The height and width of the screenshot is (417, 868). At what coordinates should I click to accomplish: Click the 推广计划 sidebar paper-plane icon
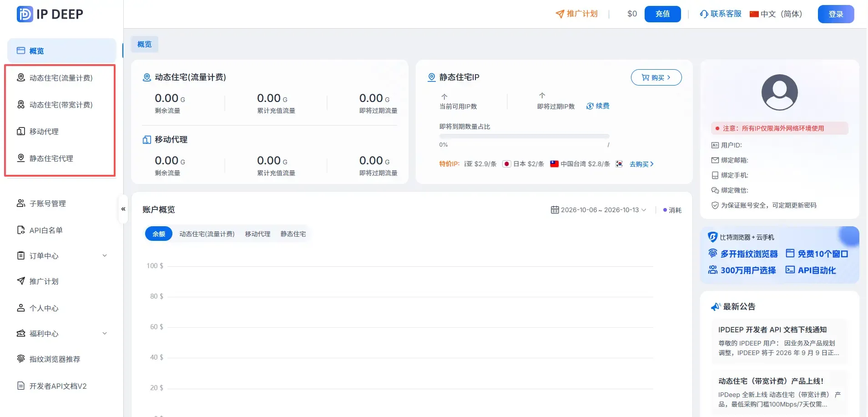21,281
